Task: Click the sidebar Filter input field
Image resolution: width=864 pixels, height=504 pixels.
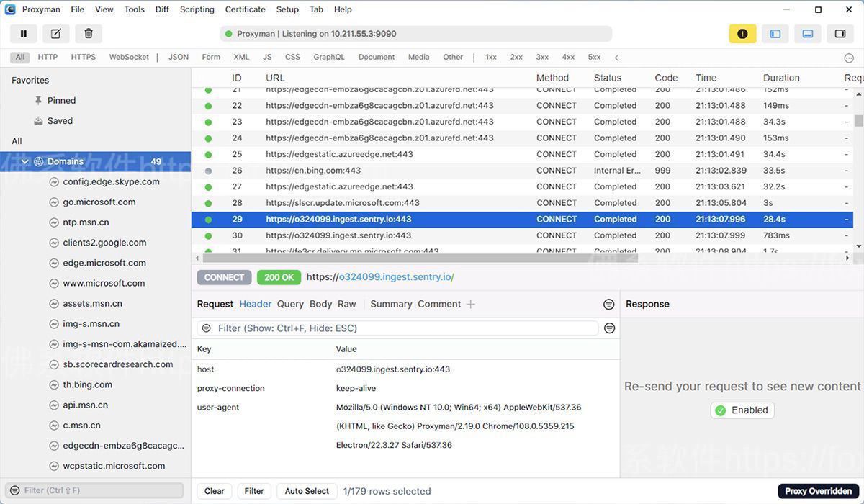Action: point(94,490)
